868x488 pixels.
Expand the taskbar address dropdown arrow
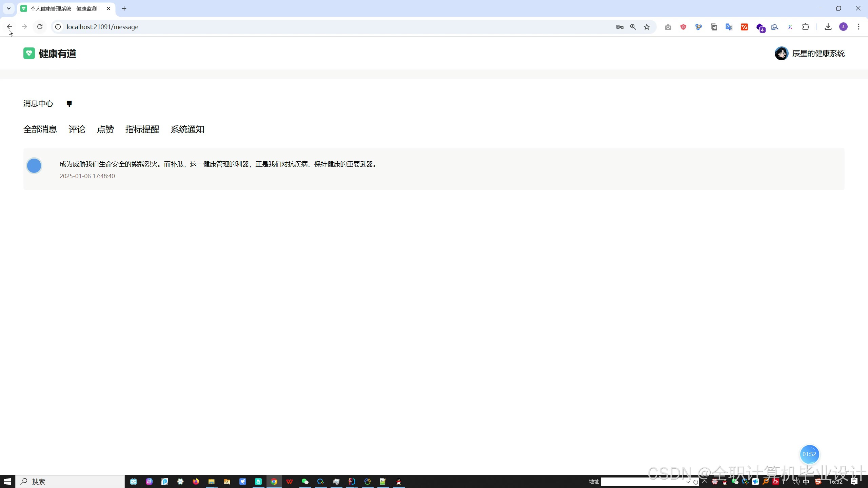(x=688, y=482)
